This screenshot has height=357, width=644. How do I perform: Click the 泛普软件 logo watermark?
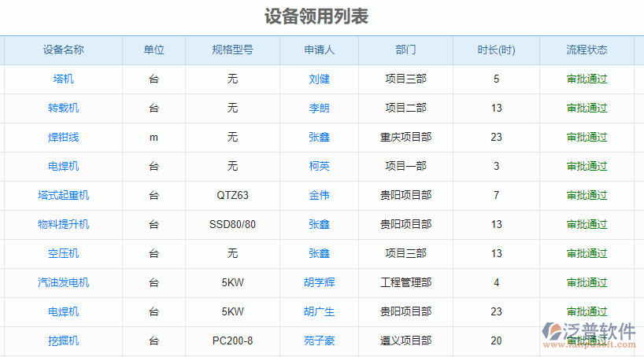point(587,333)
